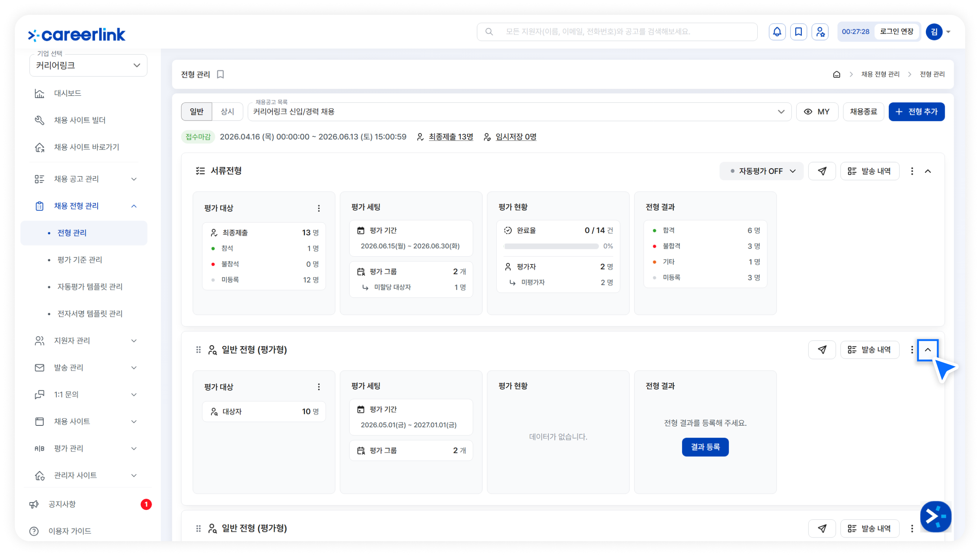Click the 완료율 0% progress bar
Screen dimensions: 980x556
point(551,246)
